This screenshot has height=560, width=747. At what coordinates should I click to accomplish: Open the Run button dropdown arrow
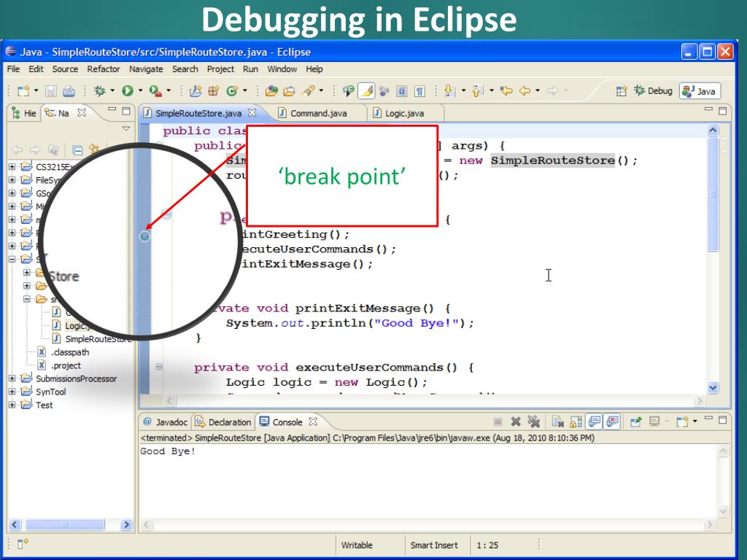(x=140, y=90)
